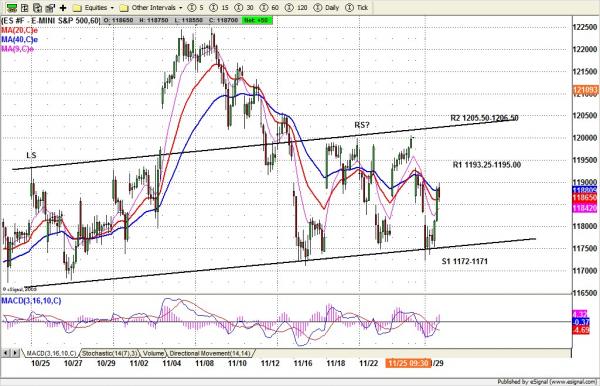Switch chart to Daily interval

(x=326, y=7)
